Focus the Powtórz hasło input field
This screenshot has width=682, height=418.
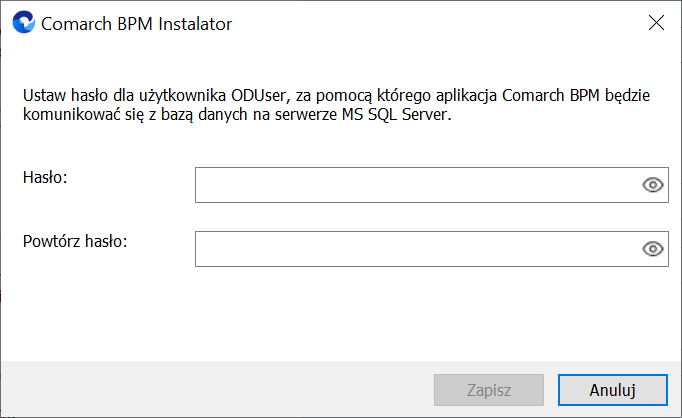point(431,249)
